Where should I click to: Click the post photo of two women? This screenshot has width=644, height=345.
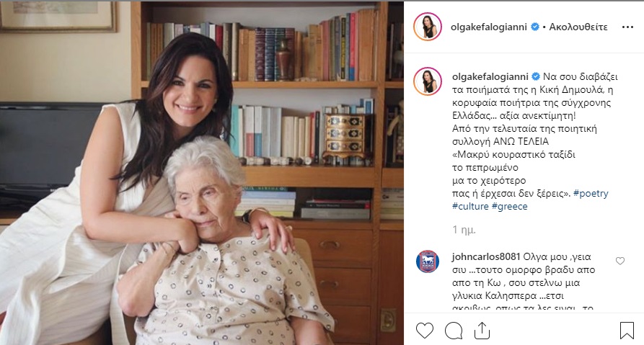(202, 173)
